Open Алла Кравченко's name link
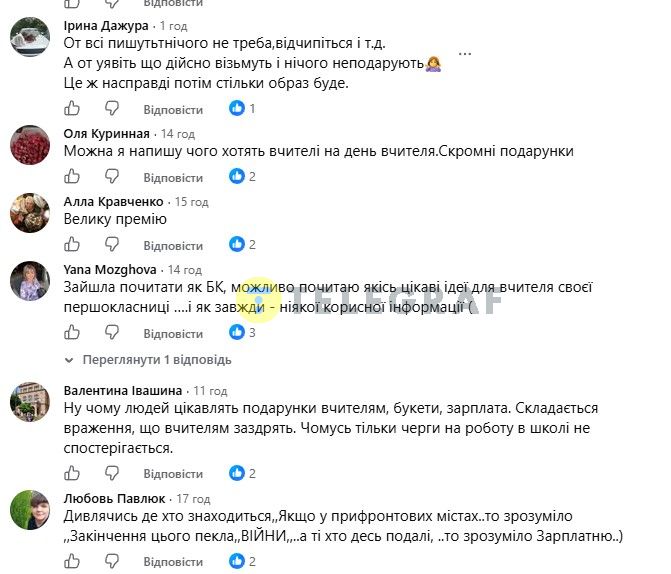 click(x=113, y=202)
